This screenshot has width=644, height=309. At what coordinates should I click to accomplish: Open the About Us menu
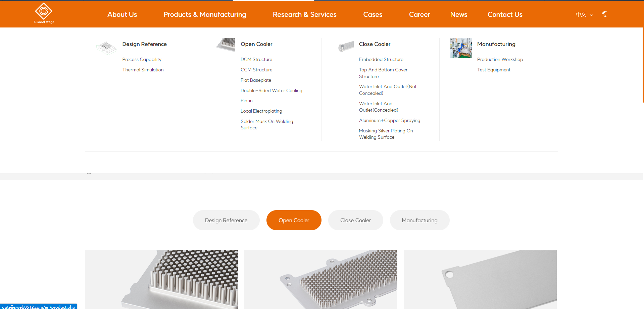tap(122, 14)
